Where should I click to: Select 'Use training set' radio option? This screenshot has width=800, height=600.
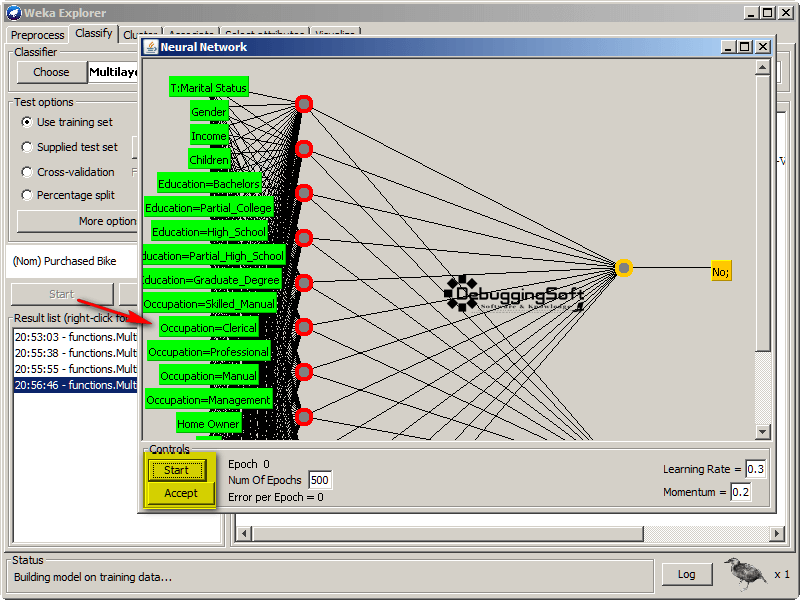(x=27, y=122)
